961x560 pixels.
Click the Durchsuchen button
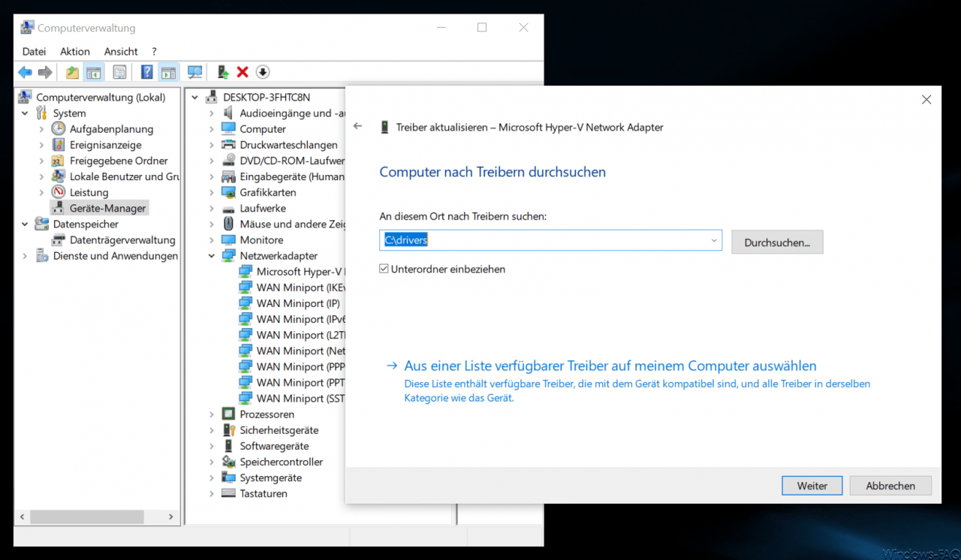[777, 242]
